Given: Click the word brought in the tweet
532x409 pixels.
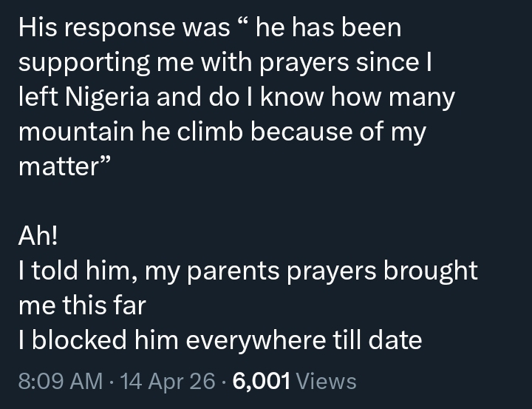Looking at the screenshot, I should 430,271.
